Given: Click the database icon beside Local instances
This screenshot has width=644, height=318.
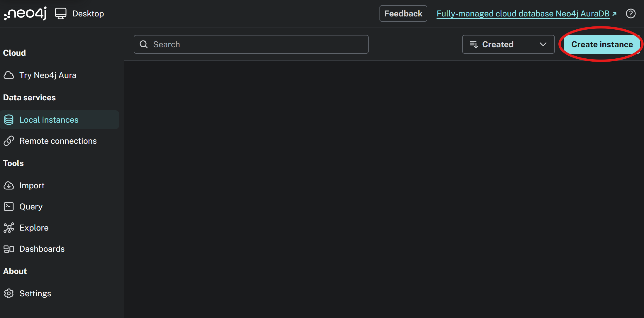Looking at the screenshot, I should tap(9, 120).
